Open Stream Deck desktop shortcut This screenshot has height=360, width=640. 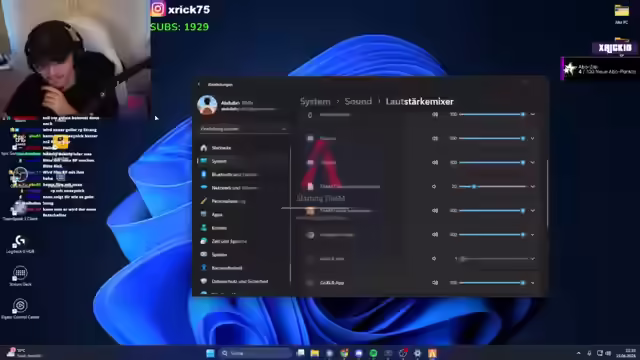click(x=20, y=276)
